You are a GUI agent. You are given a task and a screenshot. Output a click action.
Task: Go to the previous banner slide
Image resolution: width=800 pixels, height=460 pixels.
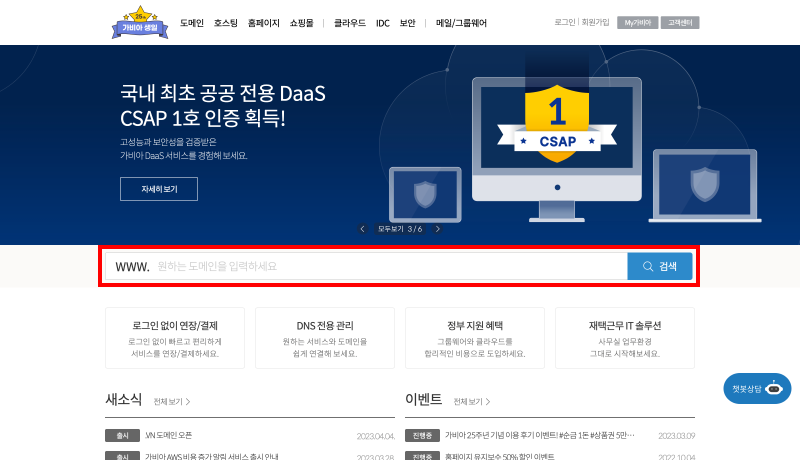point(362,229)
